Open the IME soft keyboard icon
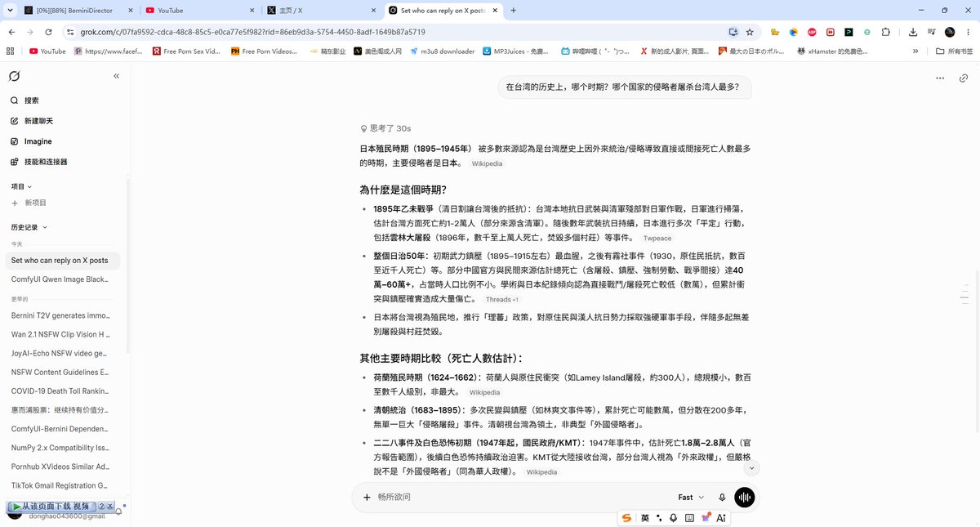 tap(688, 518)
